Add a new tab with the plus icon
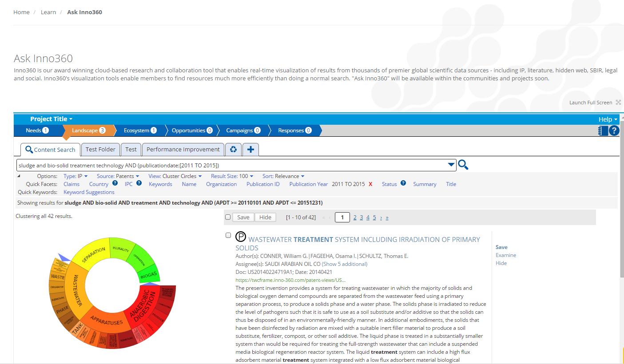This screenshot has width=624, height=364. click(250, 149)
